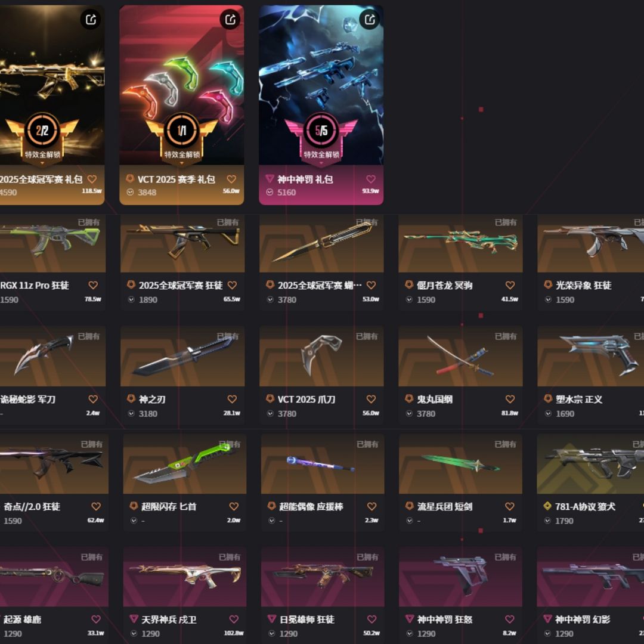The width and height of the screenshot is (644, 644).
Task: Favorite the 超限闪存 匕首 item
Action: [234, 506]
